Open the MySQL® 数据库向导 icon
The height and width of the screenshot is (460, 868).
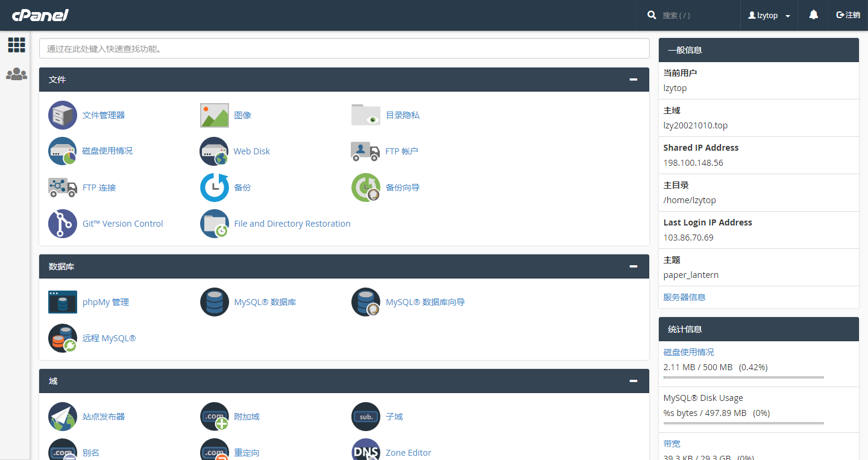tap(366, 302)
